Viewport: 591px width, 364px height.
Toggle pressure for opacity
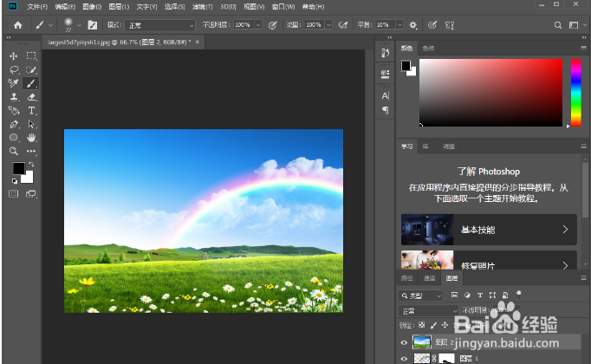click(272, 25)
